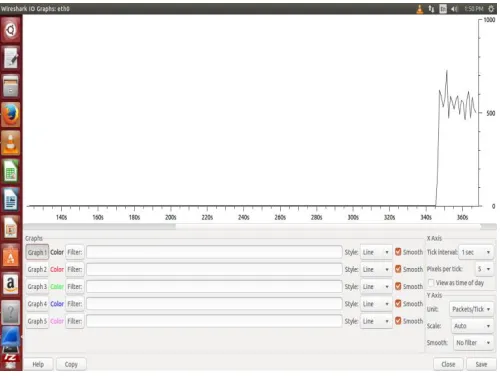The image size is (500, 380).
Task: Click the Copy button
Action: 71,364
